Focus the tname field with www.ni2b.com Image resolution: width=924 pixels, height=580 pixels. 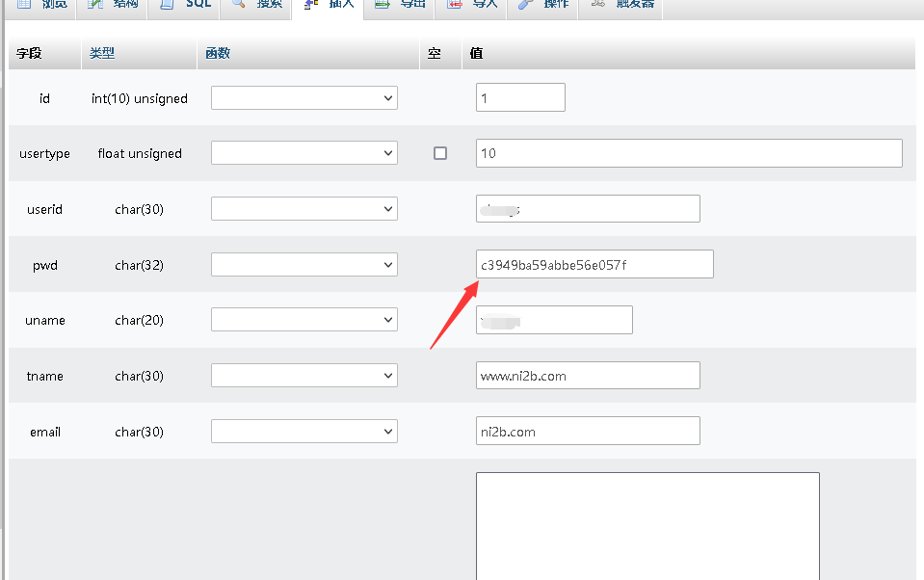[x=587, y=376]
